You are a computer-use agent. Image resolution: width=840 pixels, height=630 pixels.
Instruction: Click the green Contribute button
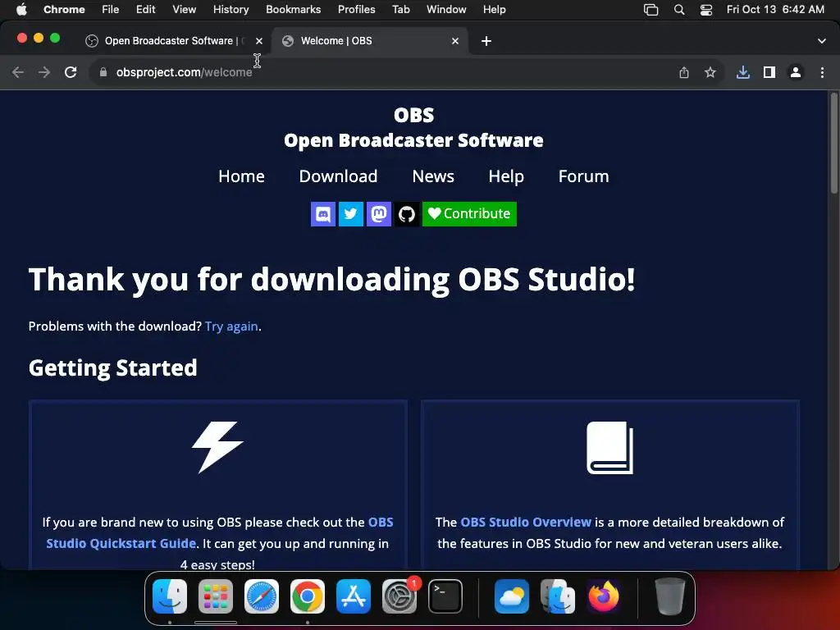(x=469, y=214)
